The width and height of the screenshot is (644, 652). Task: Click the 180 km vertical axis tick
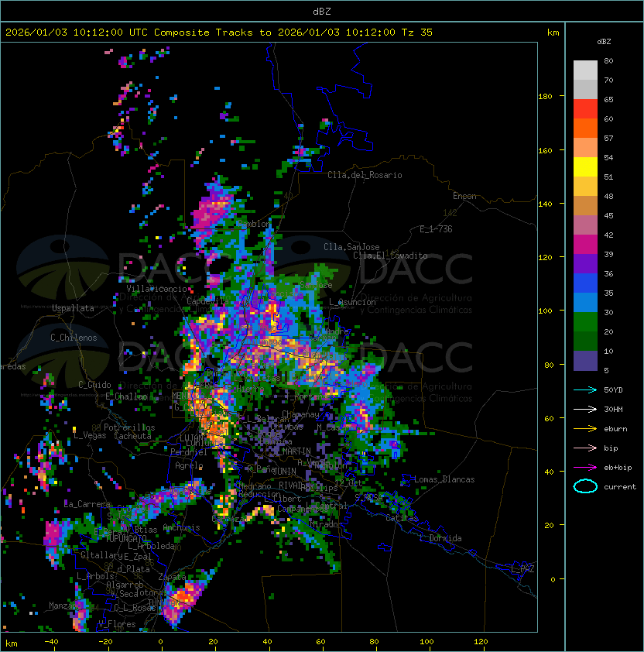point(545,97)
